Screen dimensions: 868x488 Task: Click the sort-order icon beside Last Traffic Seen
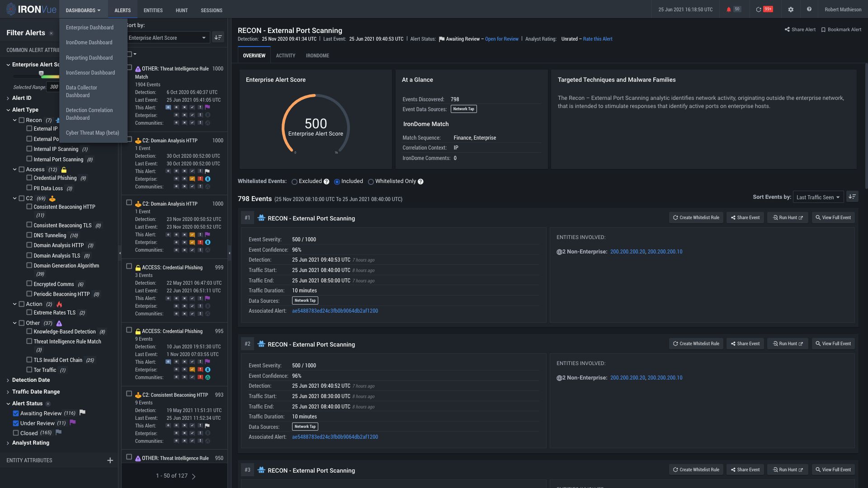[852, 197]
